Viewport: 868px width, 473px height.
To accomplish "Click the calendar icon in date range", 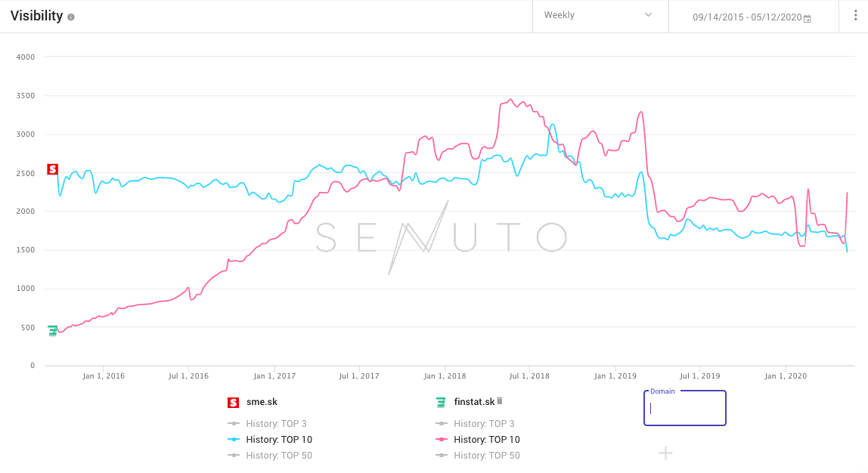I will [808, 18].
